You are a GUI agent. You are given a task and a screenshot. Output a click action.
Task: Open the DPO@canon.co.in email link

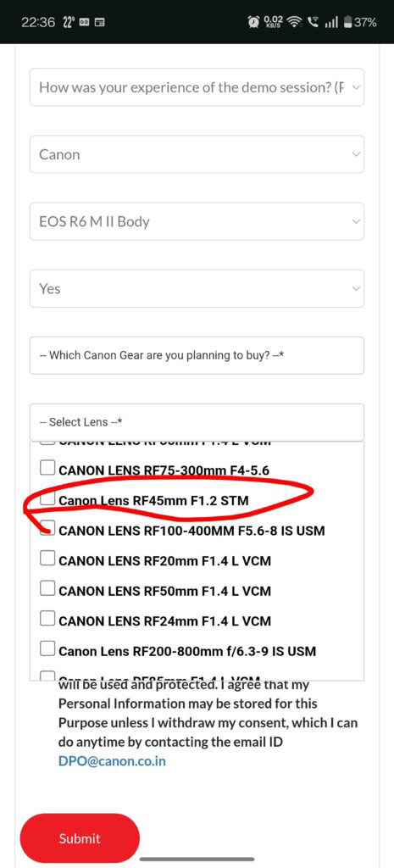point(112,761)
